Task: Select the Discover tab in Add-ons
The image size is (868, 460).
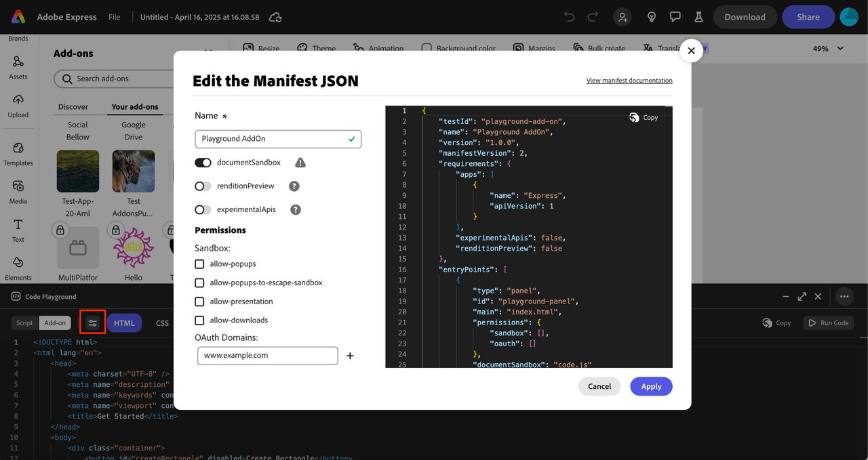Action: pyautogui.click(x=73, y=107)
